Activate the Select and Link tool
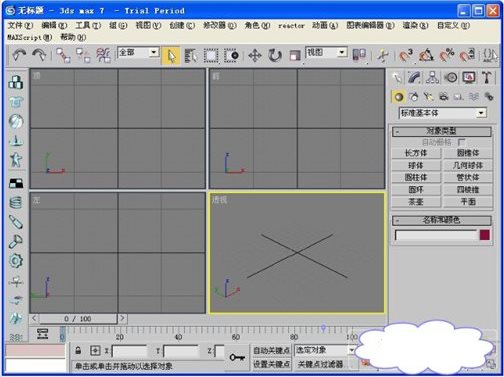The height and width of the screenshot is (377, 504). [x=63, y=55]
